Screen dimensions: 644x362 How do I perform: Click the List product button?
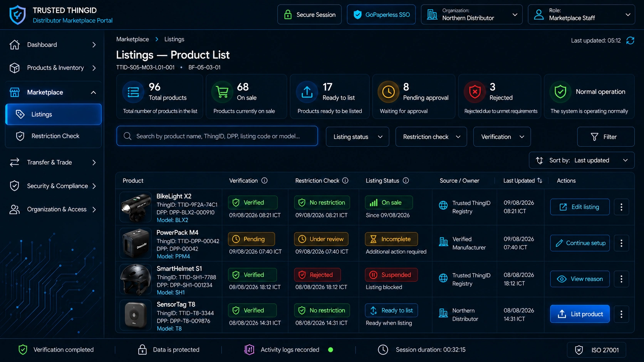pos(580,314)
